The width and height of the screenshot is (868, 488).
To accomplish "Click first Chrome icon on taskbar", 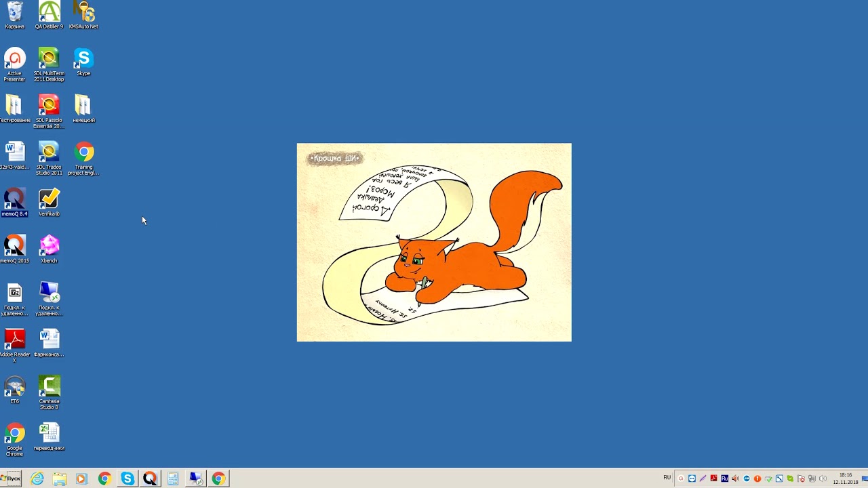I will 104,479.
